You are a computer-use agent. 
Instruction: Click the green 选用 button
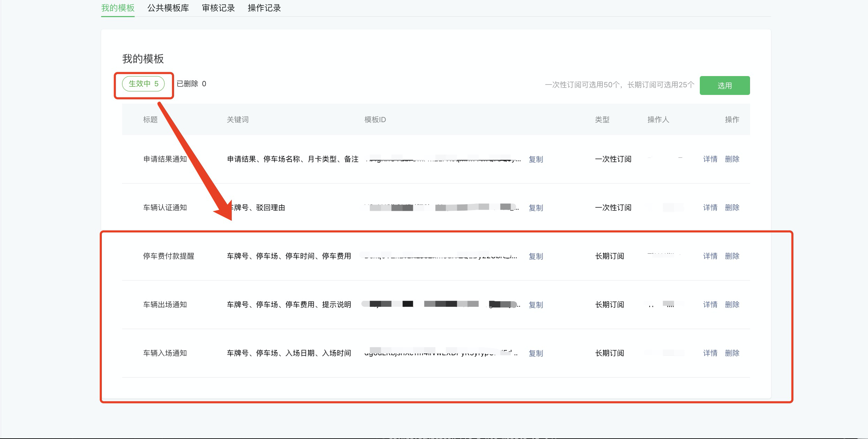(725, 85)
